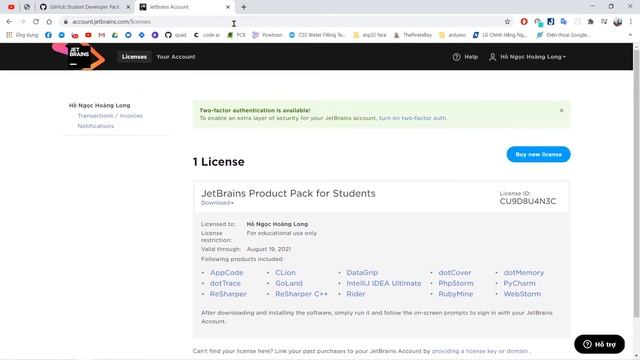Screen dimensions: 640x360
Task: Open the arduino bookmark folder
Action: click(x=452, y=35)
